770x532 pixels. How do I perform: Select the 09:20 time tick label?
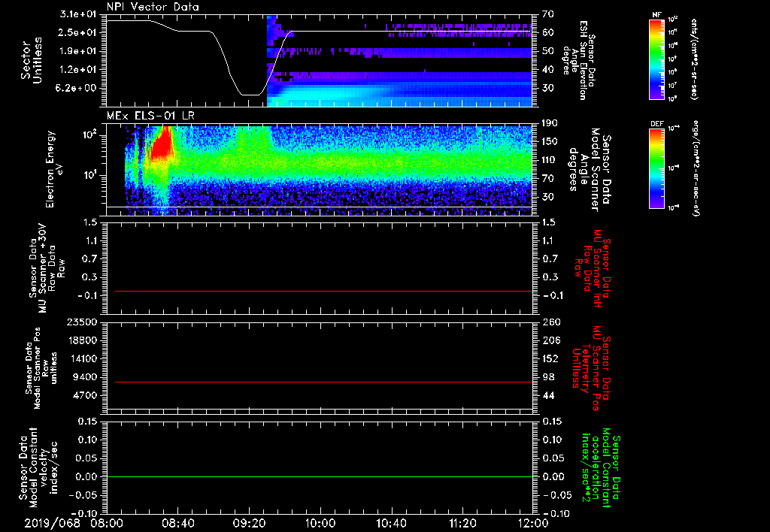tap(250, 524)
